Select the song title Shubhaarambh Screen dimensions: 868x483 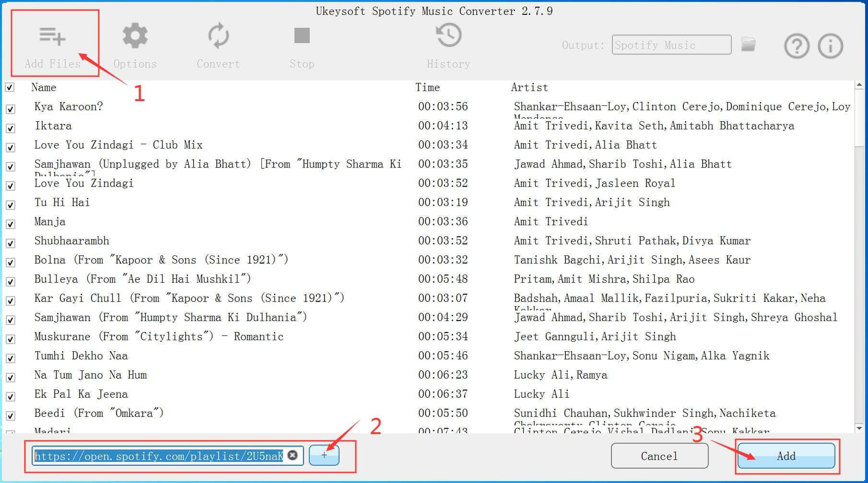click(72, 241)
